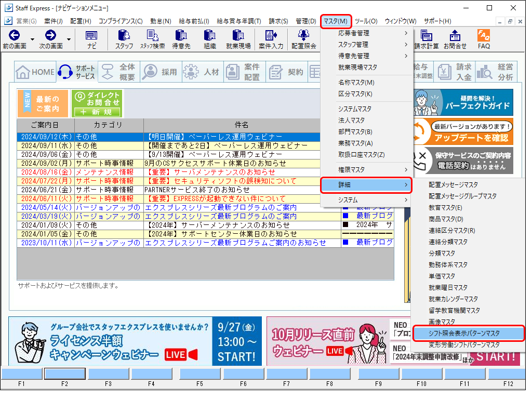Open 勤怠(N) menu

coord(161,21)
